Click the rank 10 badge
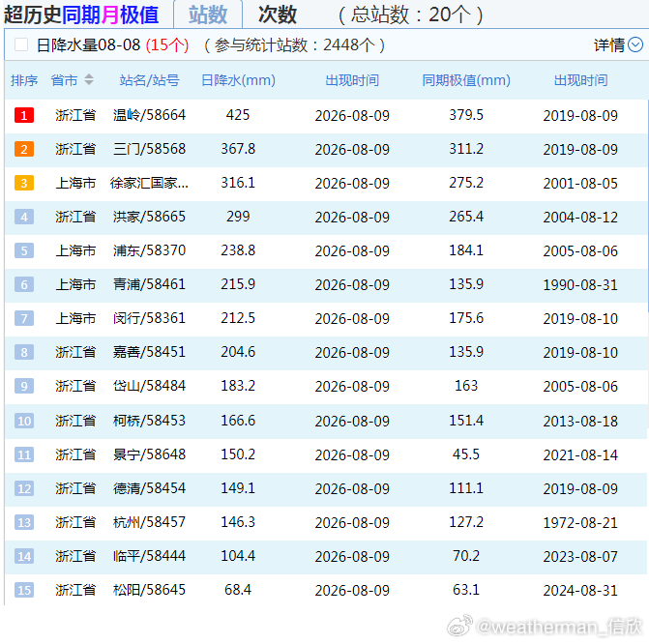Image resolution: width=649 pixels, height=644 pixels. [24, 421]
